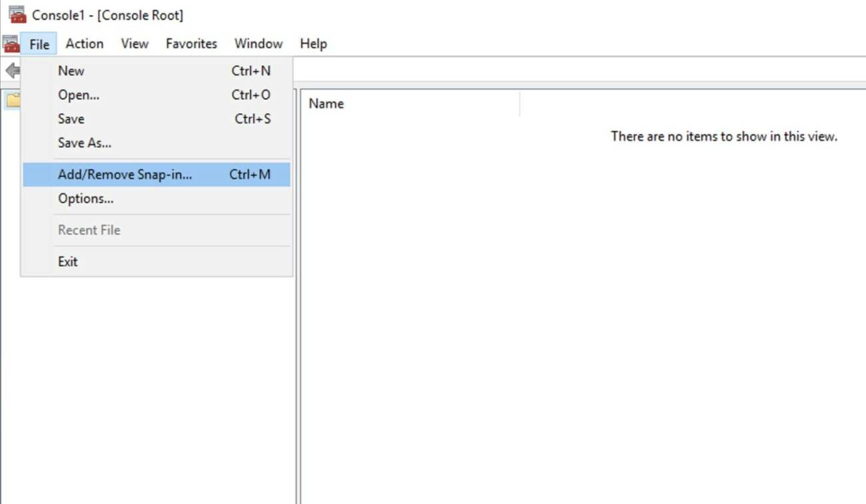The image size is (866, 504).
Task: Open the Action menu
Action: [x=85, y=43]
